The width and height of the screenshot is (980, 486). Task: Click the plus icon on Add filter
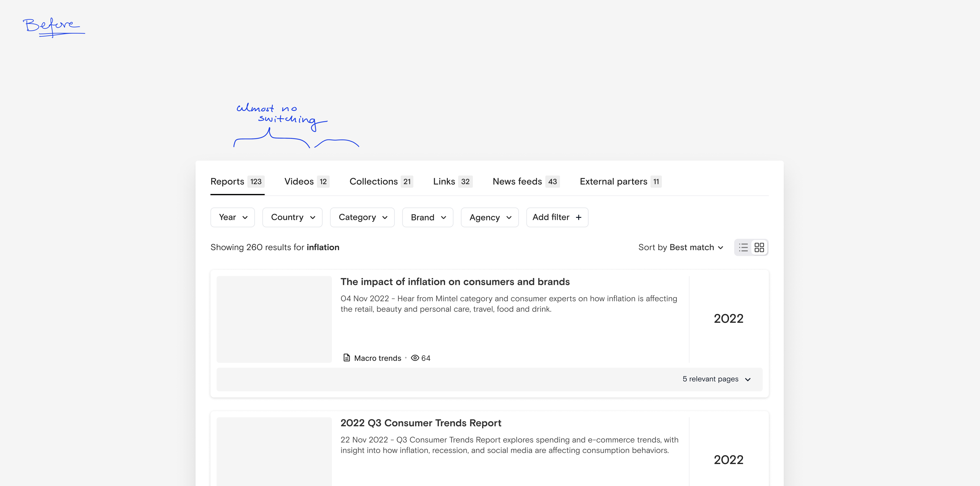(579, 217)
